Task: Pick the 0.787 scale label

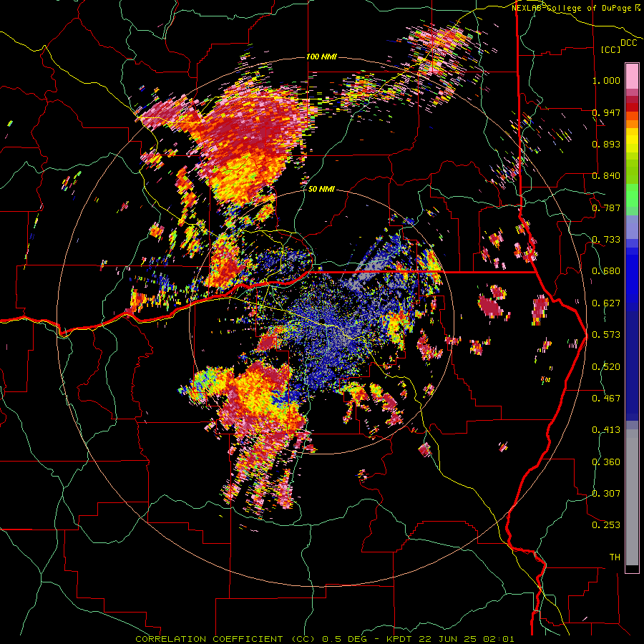Action: tap(606, 208)
